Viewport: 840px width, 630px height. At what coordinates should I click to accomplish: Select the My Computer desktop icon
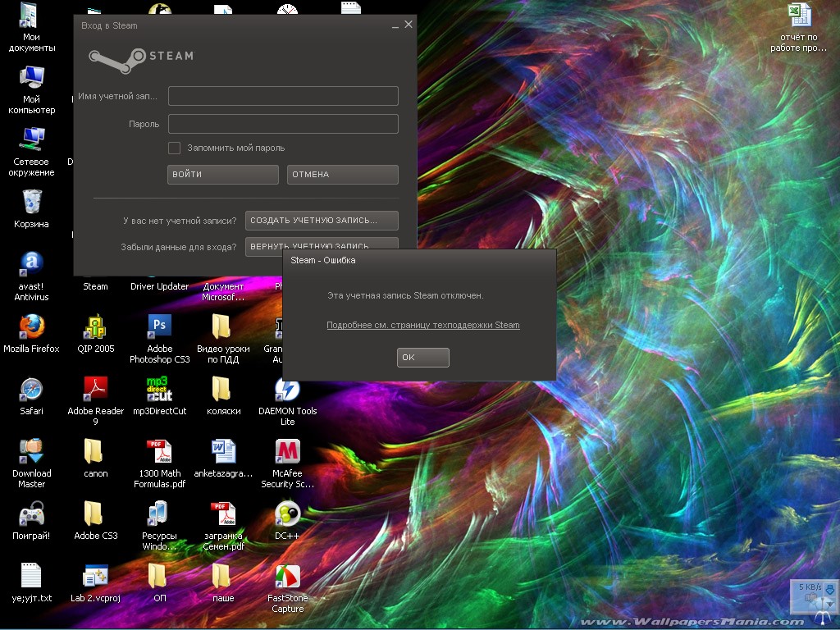[31, 90]
